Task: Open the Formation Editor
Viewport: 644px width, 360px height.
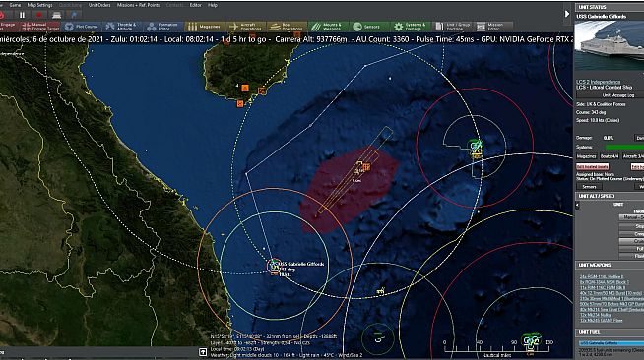Action: coord(163,27)
